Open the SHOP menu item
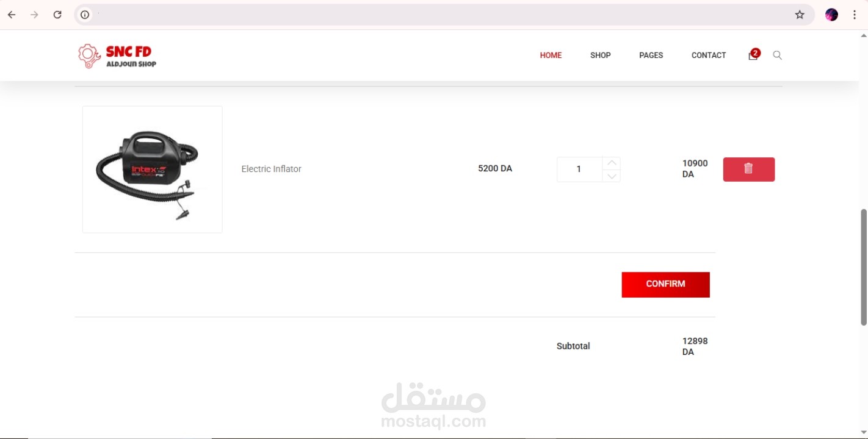The height and width of the screenshot is (439, 868). (x=601, y=55)
